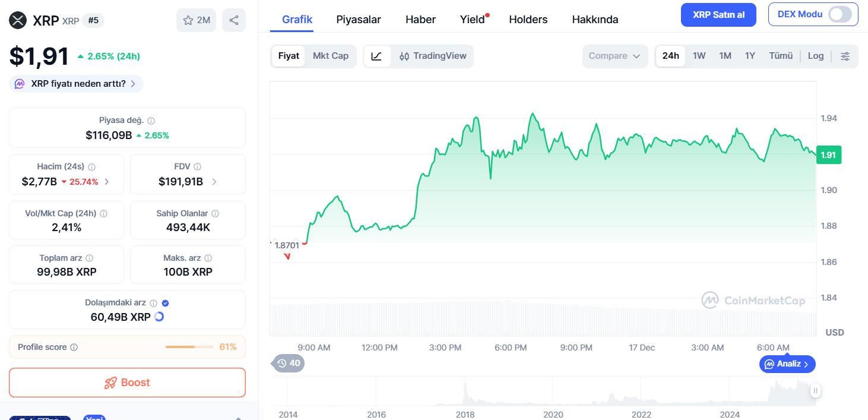The width and height of the screenshot is (868, 420).
Task: Open AI explanation icon beside 'XRP fiyatı neden arttı?'
Action: [20, 84]
